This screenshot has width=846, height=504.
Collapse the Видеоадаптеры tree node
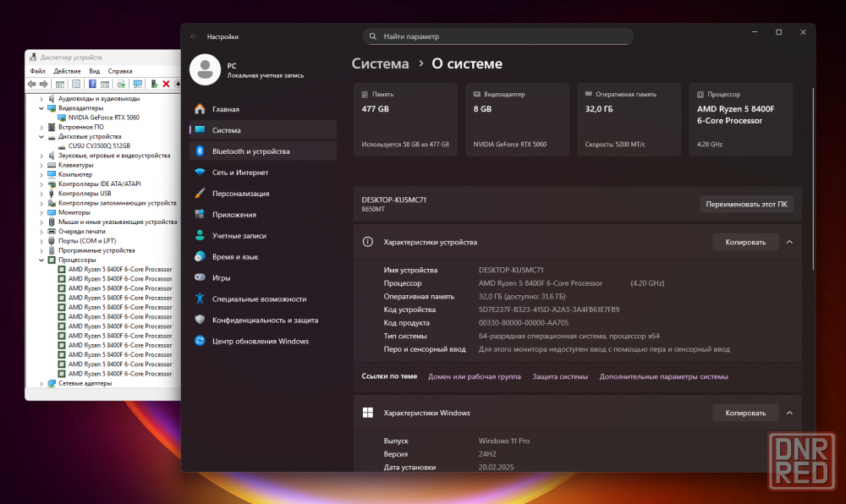(41, 108)
